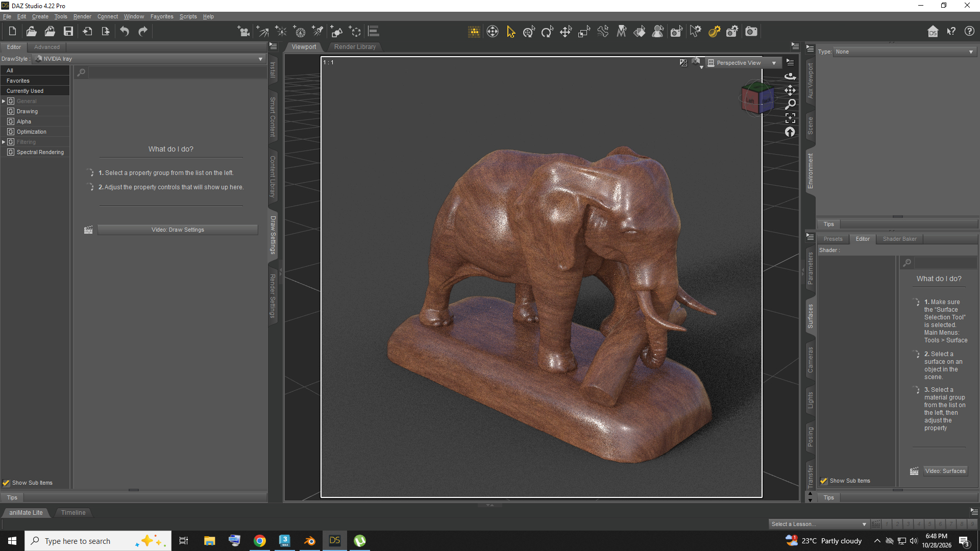Activate the Surface Selection tool
The image size is (980, 551).
click(640, 32)
